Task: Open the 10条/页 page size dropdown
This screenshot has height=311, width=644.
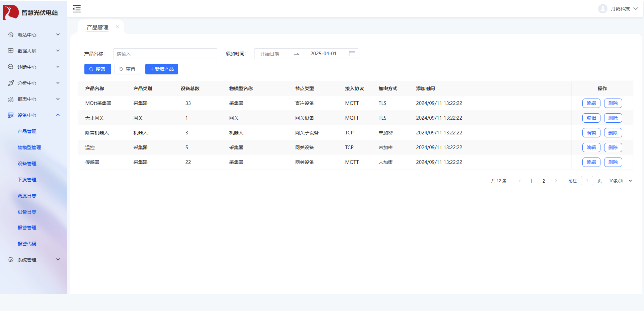Action: pyautogui.click(x=621, y=181)
